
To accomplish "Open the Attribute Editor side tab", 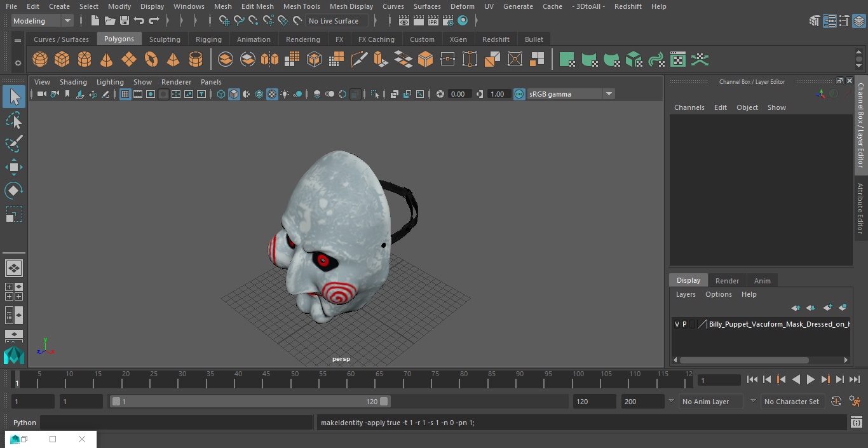I will [861, 208].
